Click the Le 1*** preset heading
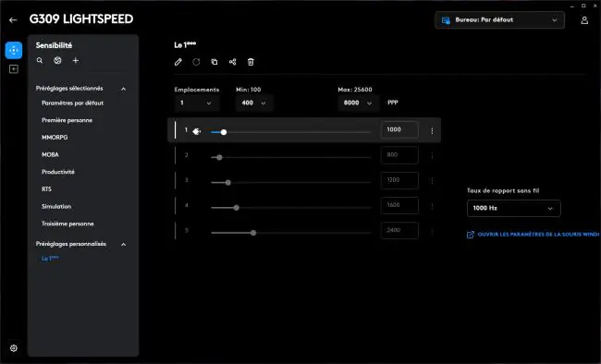 point(185,45)
